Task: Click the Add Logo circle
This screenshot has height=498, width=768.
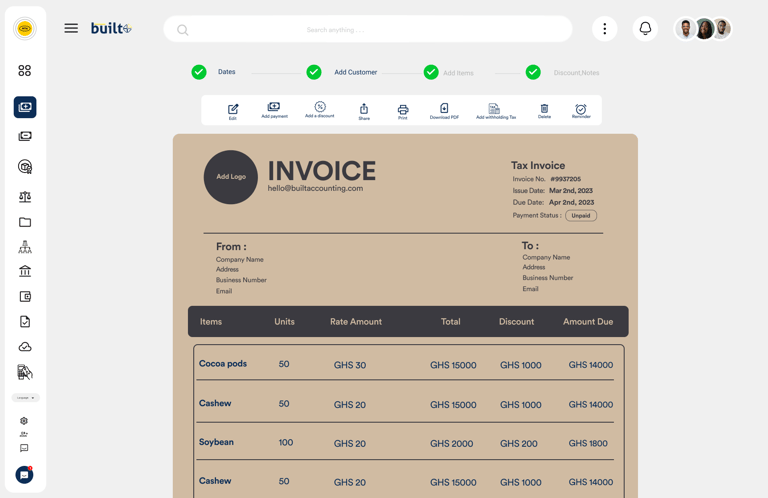Action: tap(231, 177)
